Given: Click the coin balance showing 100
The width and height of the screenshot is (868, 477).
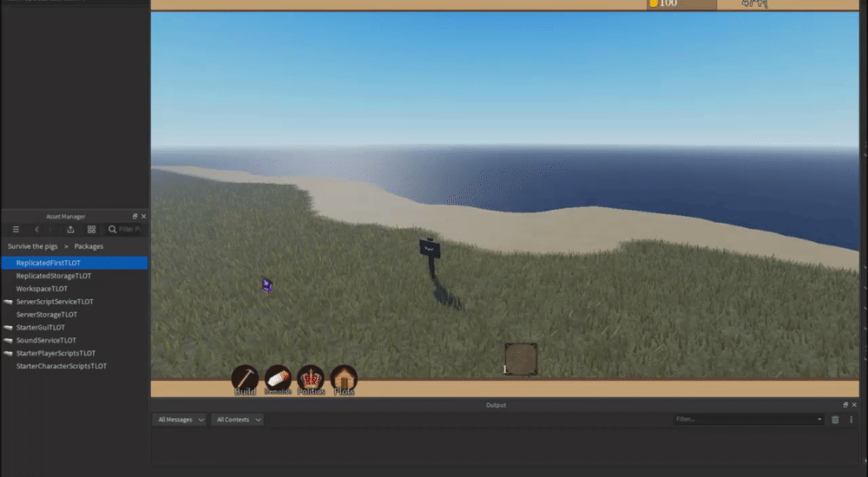Looking at the screenshot, I should click(x=681, y=3).
